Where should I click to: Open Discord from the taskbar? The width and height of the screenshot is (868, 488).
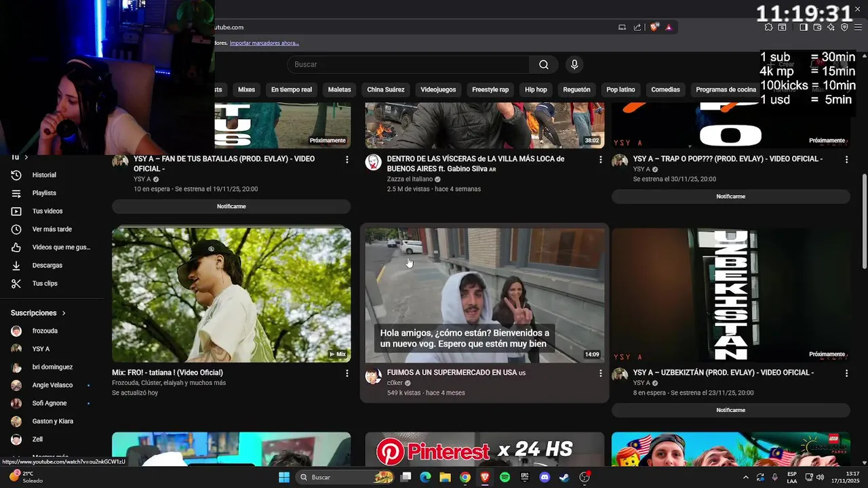pyautogui.click(x=544, y=477)
